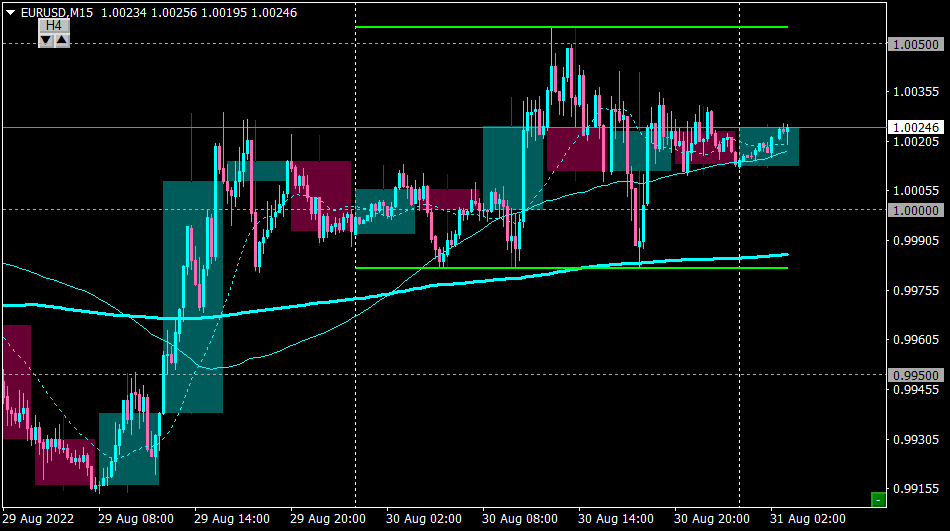
Task: Click the 1.00000 price level label
Action: [x=916, y=210]
